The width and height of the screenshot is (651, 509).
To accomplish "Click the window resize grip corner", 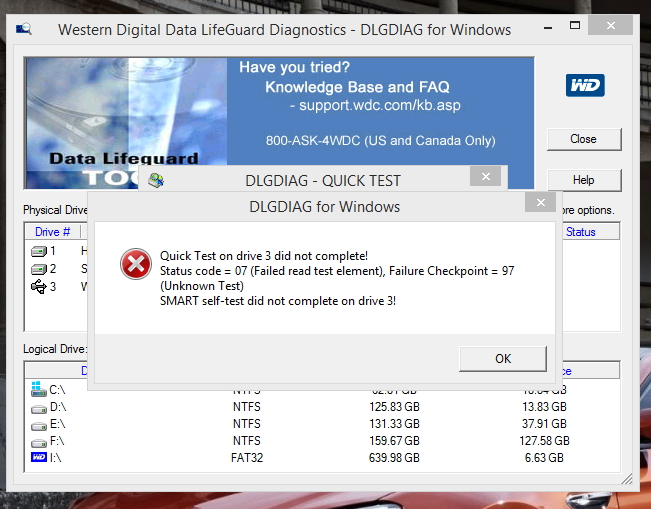I will click(627, 479).
